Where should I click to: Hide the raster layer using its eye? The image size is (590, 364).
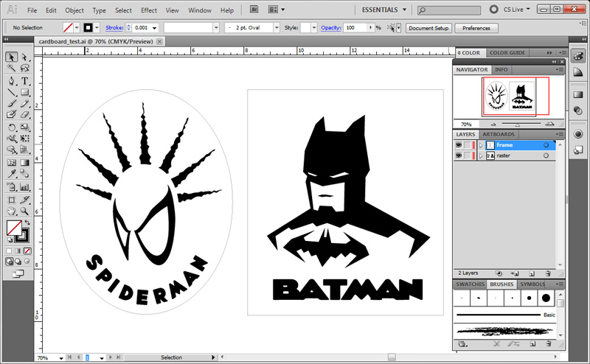click(459, 155)
